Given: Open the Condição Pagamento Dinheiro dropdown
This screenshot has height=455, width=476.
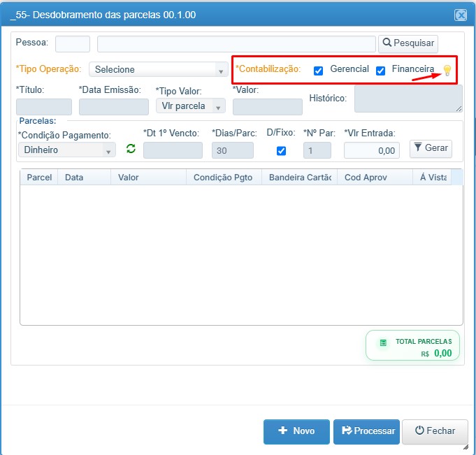Looking at the screenshot, I should (67, 150).
